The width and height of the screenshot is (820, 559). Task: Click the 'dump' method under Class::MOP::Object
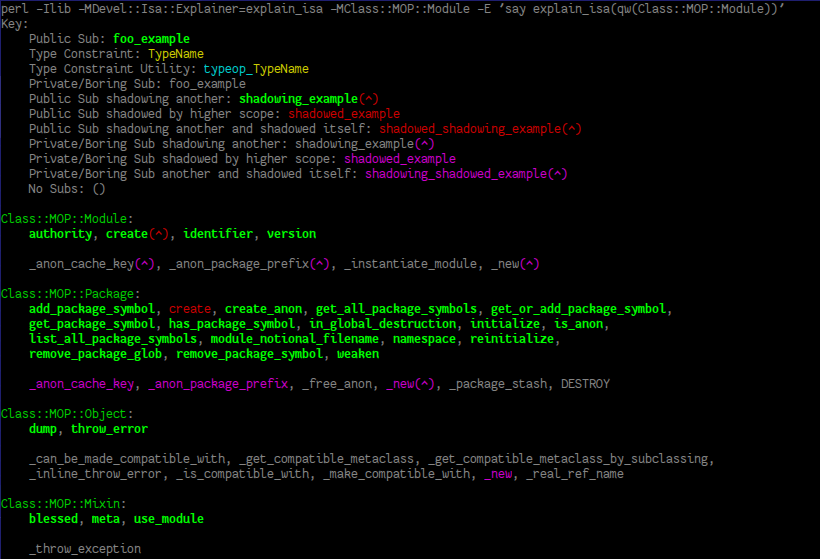43,429
